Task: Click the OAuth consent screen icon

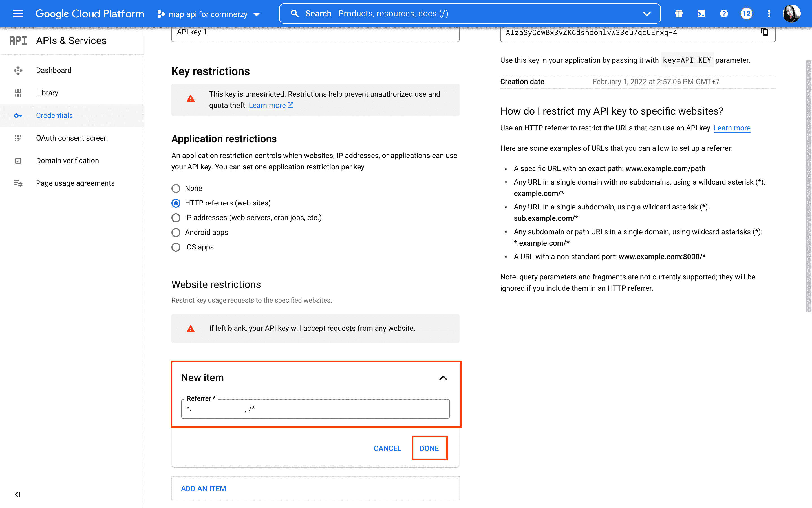Action: pos(18,138)
